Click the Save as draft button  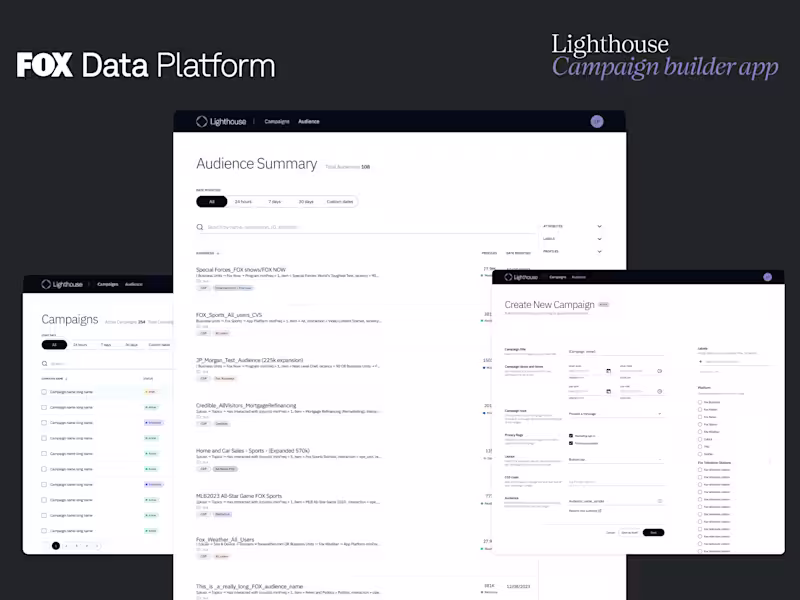(x=630, y=533)
